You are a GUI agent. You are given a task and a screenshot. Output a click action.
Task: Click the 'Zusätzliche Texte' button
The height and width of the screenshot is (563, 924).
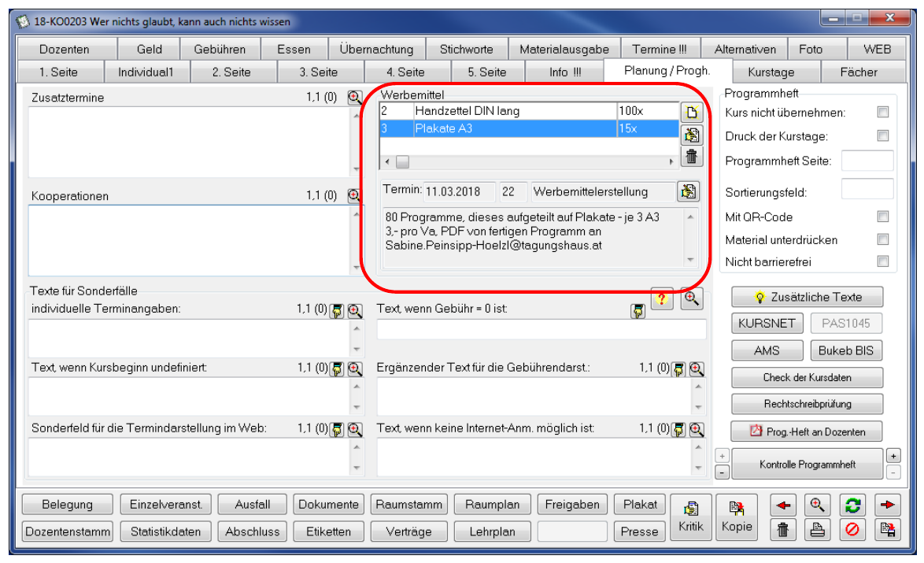808,297
